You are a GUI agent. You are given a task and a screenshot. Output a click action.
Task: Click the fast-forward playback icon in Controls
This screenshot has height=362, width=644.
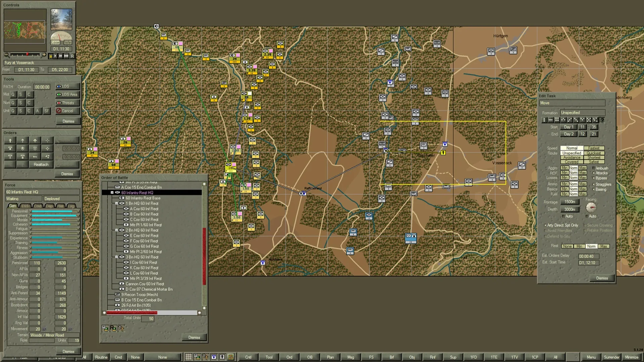[61, 56]
